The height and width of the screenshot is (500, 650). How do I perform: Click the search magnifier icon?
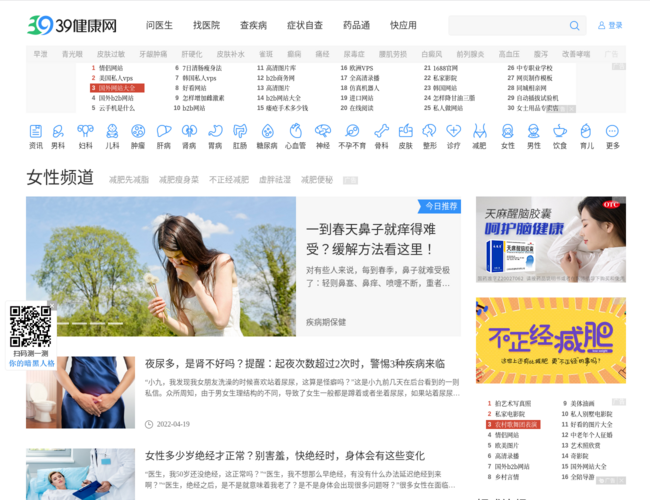[x=574, y=26]
